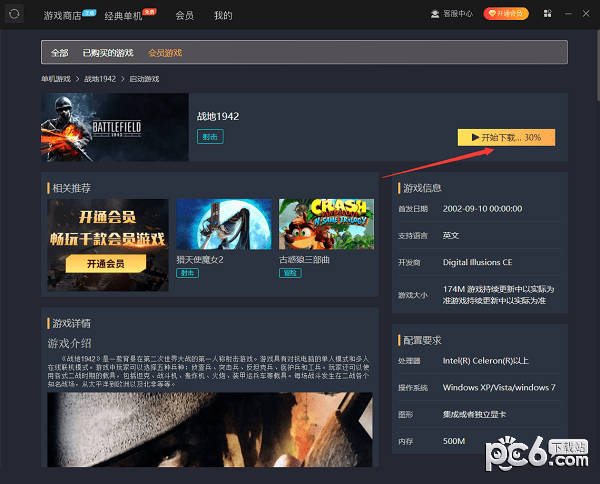Click the 开始下载... 30% button
Screen dimensions: 600x484
click(x=506, y=137)
